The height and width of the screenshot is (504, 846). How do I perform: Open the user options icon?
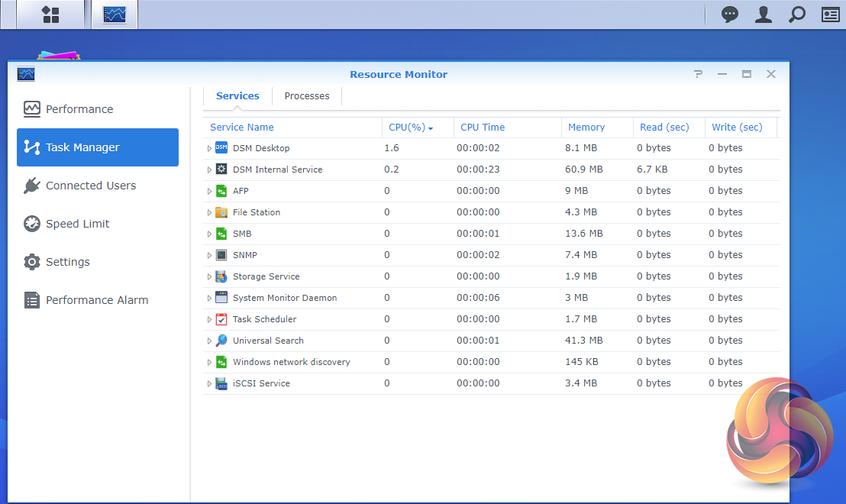click(x=763, y=15)
